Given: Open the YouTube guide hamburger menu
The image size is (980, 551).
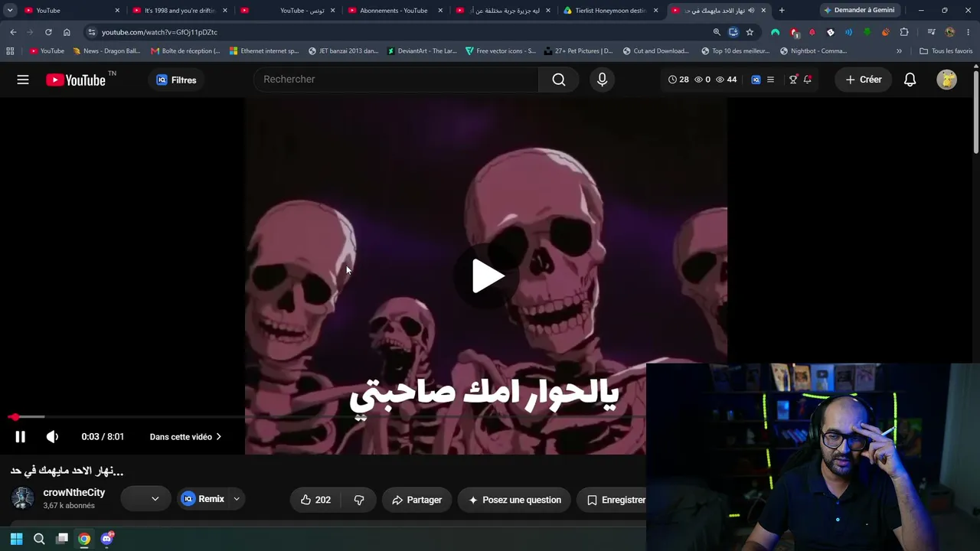Looking at the screenshot, I should [23, 80].
